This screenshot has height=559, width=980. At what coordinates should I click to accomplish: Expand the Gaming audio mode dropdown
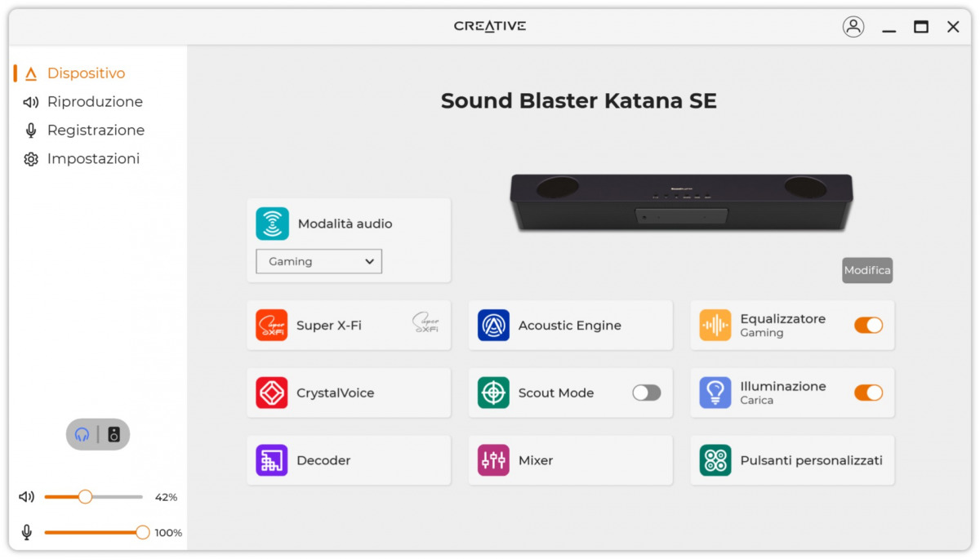318,261
